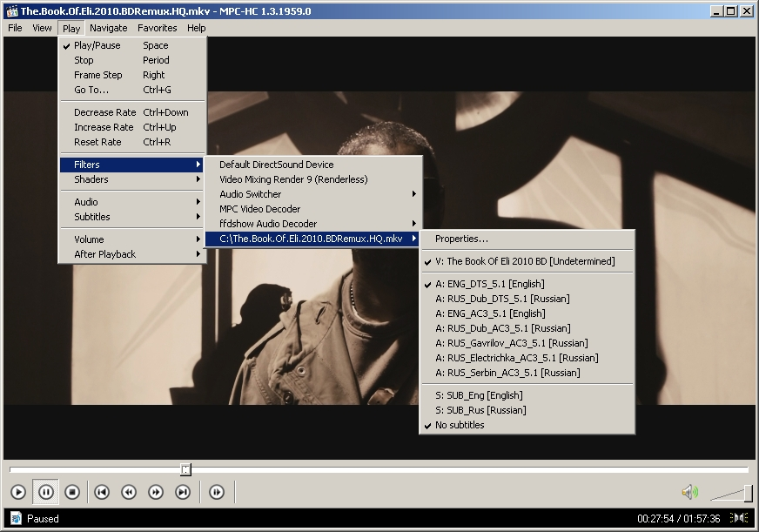The image size is (759, 532).
Task: Click the Pause button in playback toolbar
Action: (46, 493)
